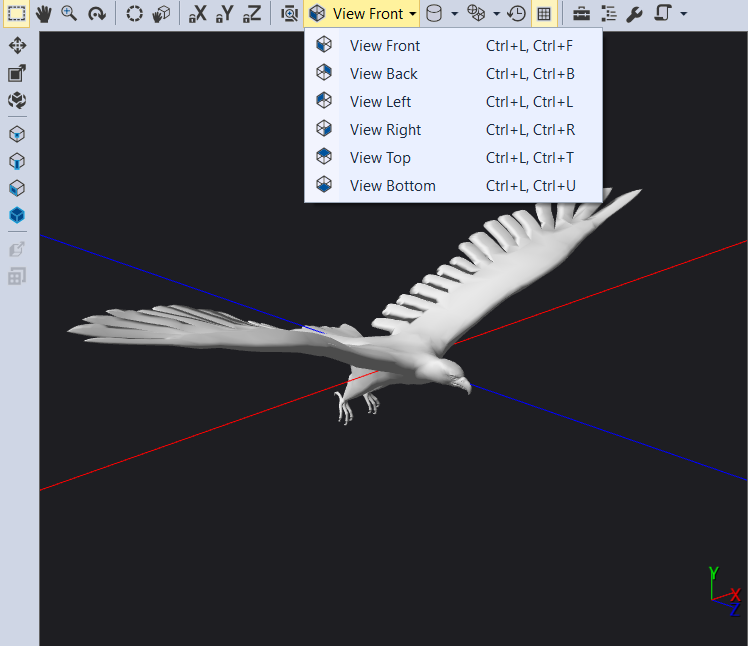The image size is (748, 646).
Task: Collapse the View Front dropdown arrow in toolbar
Action: click(412, 14)
